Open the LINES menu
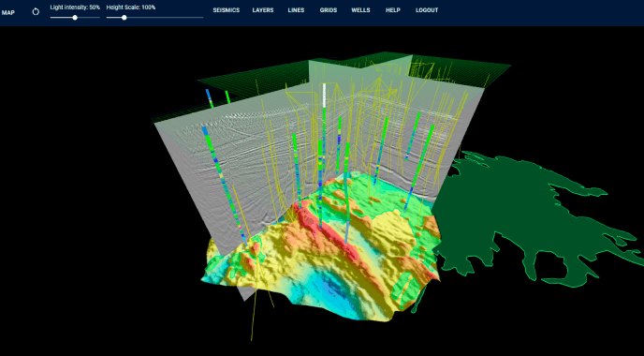 click(x=296, y=10)
